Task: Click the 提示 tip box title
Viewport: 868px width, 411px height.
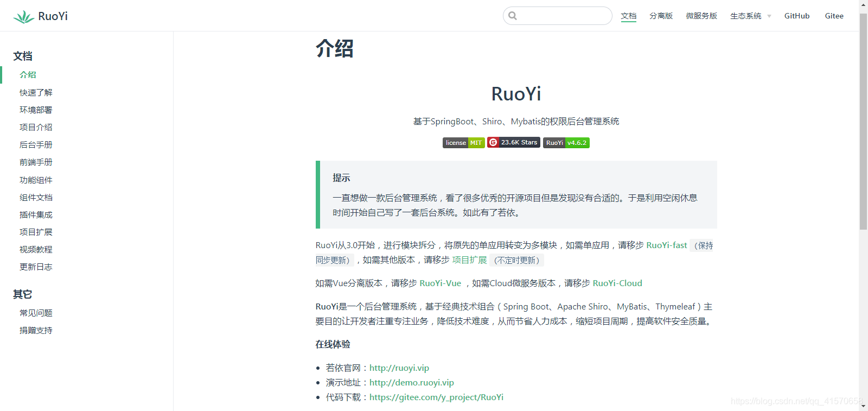Action: [341, 178]
